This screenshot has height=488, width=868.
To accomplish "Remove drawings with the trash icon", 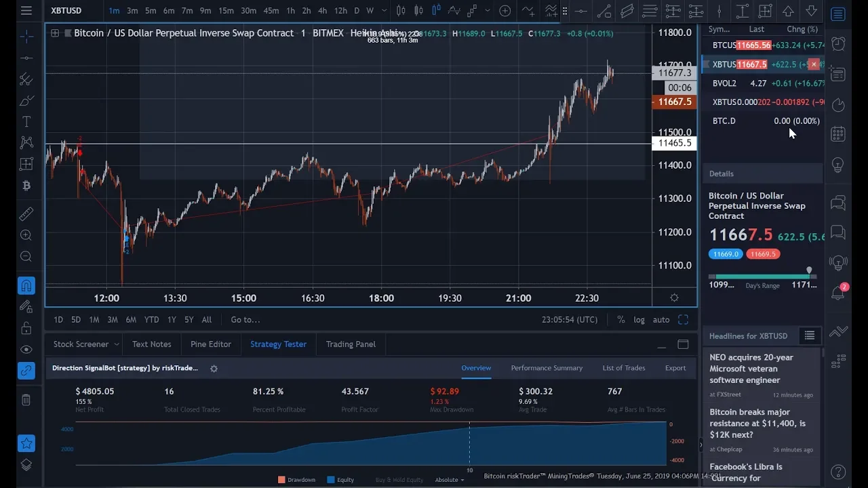I will click(26, 400).
